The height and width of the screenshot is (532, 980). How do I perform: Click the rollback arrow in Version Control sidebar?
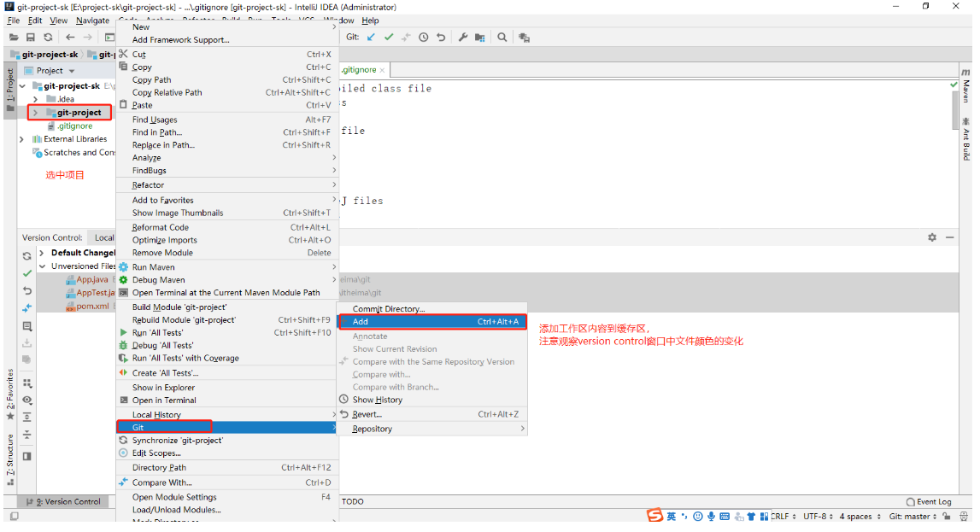click(26, 291)
